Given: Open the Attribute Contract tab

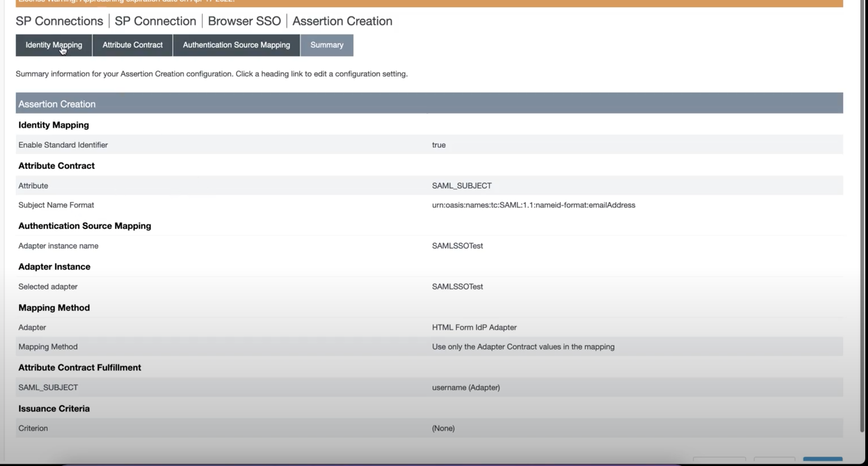Looking at the screenshot, I should pyautogui.click(x=132, y=45).
